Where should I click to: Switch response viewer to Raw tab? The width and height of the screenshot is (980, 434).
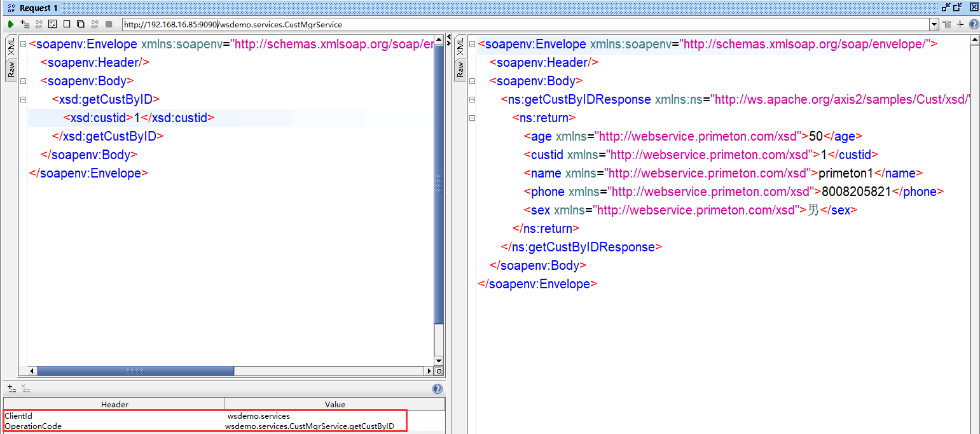click(x=461, y=69)
